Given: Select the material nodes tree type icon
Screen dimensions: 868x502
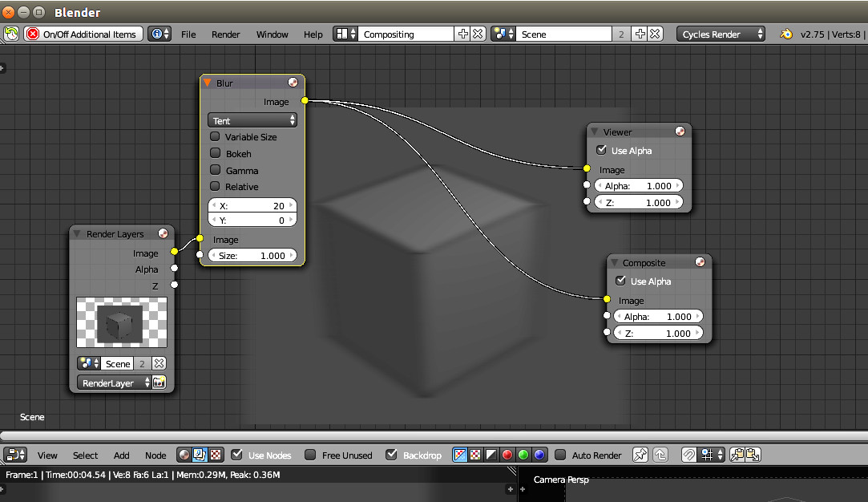Looking at the screenshot, I should click(184, 455).
